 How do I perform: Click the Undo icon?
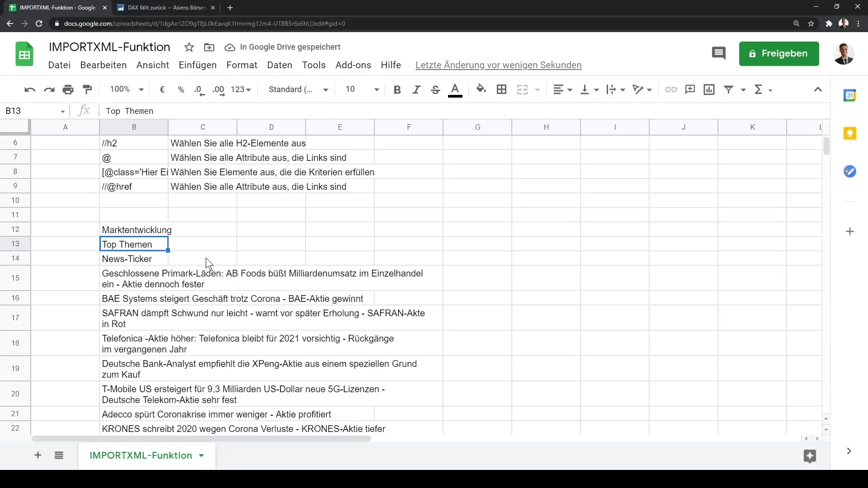tap(30, 89)
